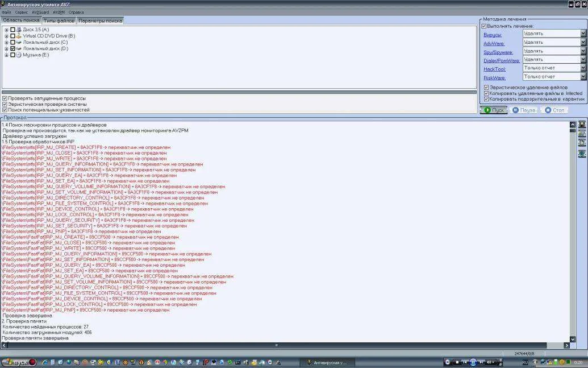Open the Вирусы link
588x368 pixels.
pos(493,35)
